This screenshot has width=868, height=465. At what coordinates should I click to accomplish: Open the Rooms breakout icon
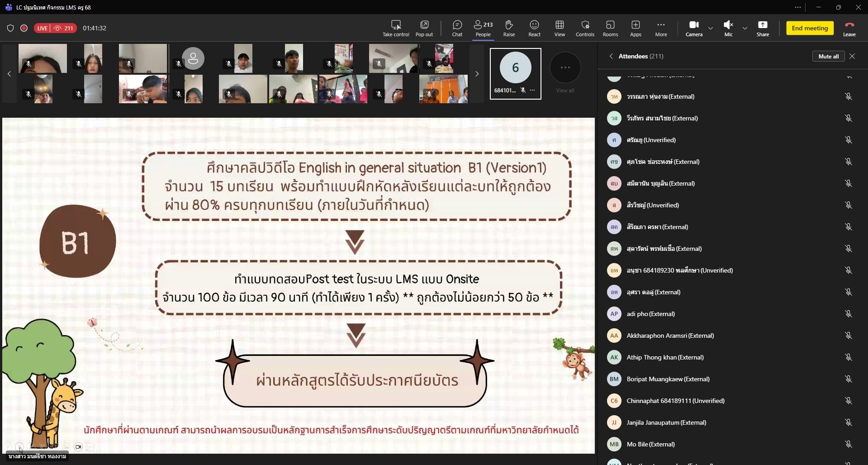[610, 28]
